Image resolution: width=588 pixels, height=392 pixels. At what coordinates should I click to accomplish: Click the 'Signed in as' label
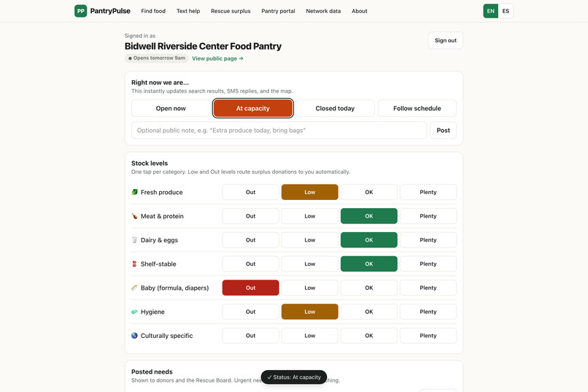point(140,36)
